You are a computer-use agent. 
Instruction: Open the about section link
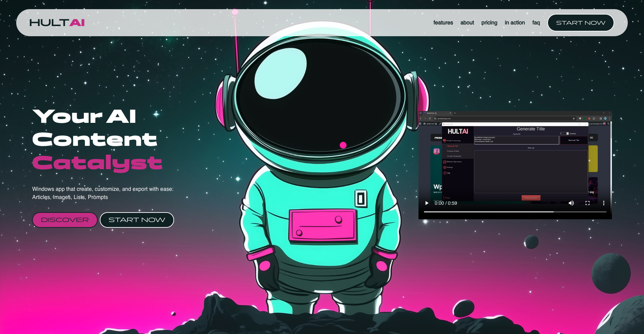coord(467,23)
